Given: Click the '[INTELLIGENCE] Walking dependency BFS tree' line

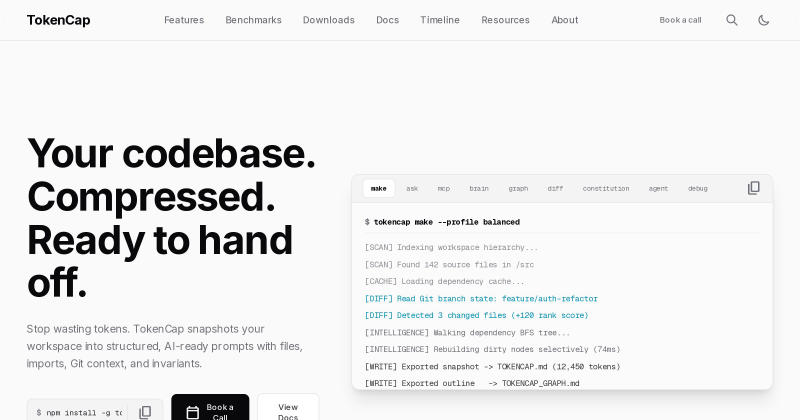Looking at the screenshot, I should (x=467, y=332).
